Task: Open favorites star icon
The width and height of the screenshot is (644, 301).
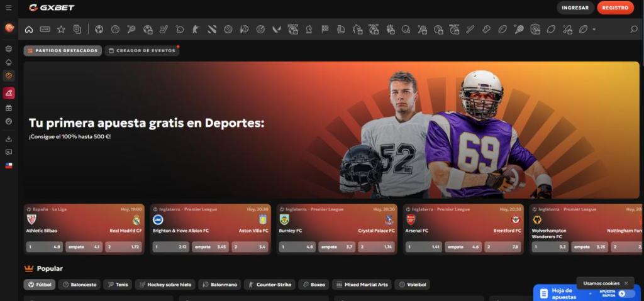Action: click(61, 29)
